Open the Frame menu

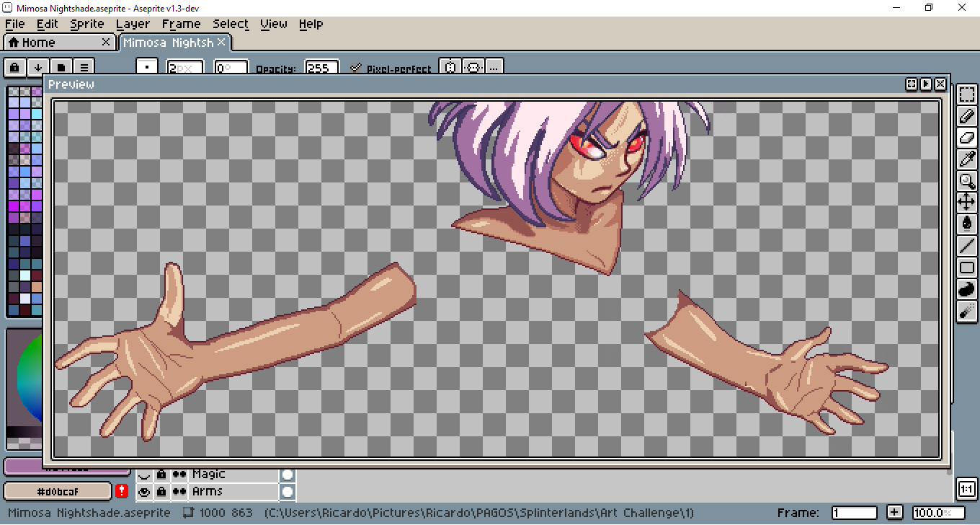(181, 24)
